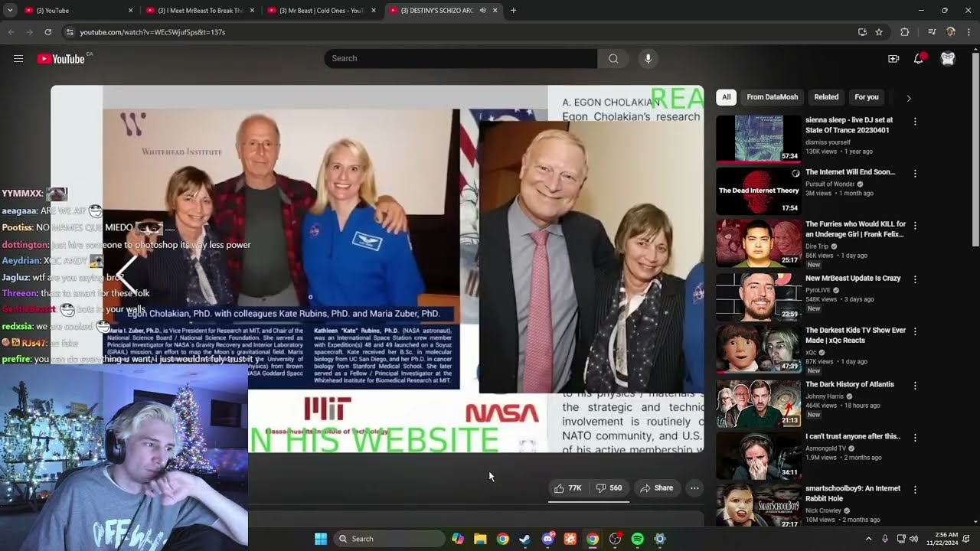Click the address bar URL
This screenshot has width=980, height=551.
(x=152, y=32)
